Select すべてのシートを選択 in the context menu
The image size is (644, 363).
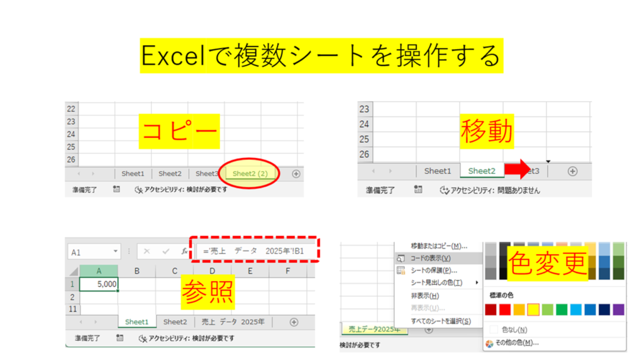point(440,321)
